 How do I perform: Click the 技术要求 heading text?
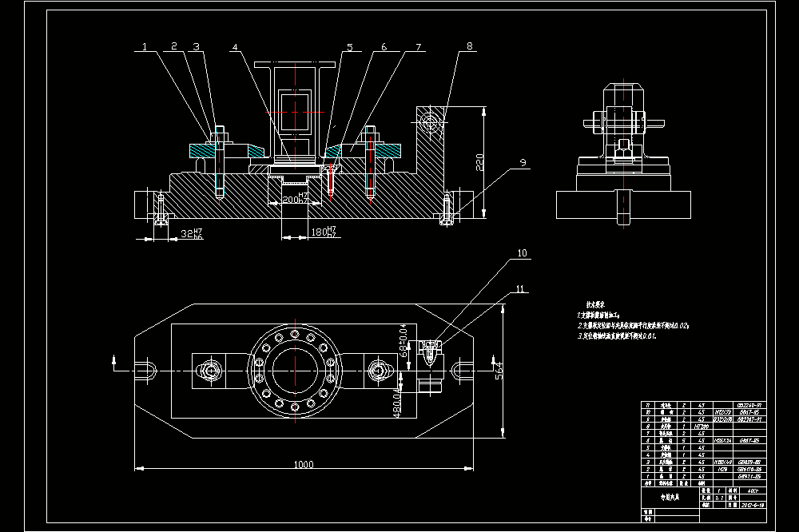tap(595, 304)
